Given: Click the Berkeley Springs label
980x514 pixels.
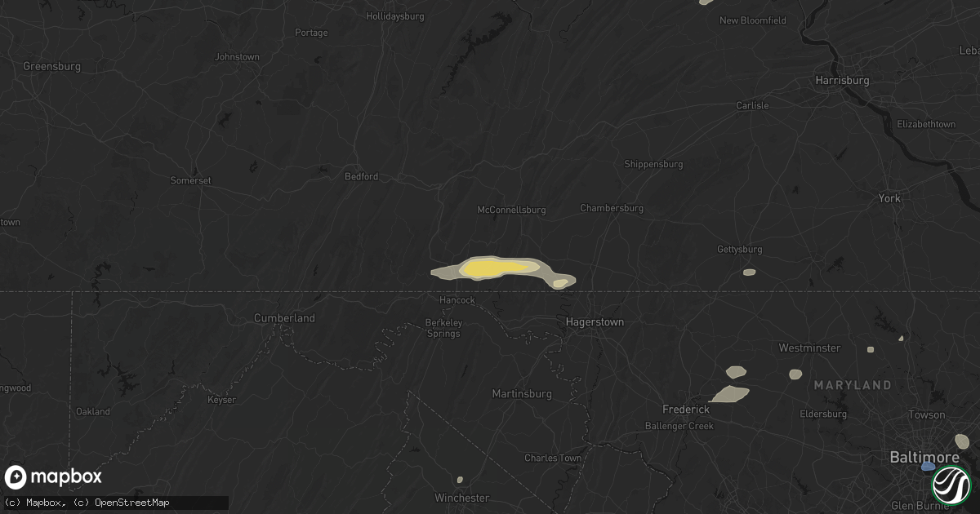Looking at the screenshot, I should [444, 328].
